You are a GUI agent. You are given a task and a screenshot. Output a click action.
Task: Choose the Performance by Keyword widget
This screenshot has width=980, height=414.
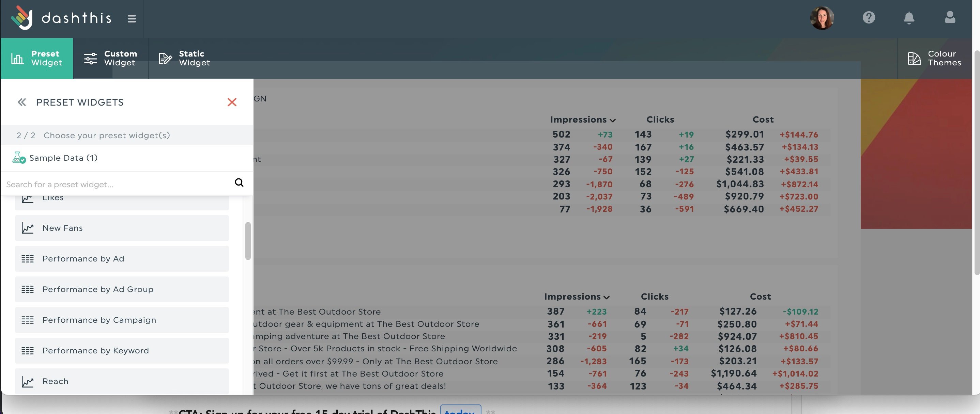tap(122, 351)
